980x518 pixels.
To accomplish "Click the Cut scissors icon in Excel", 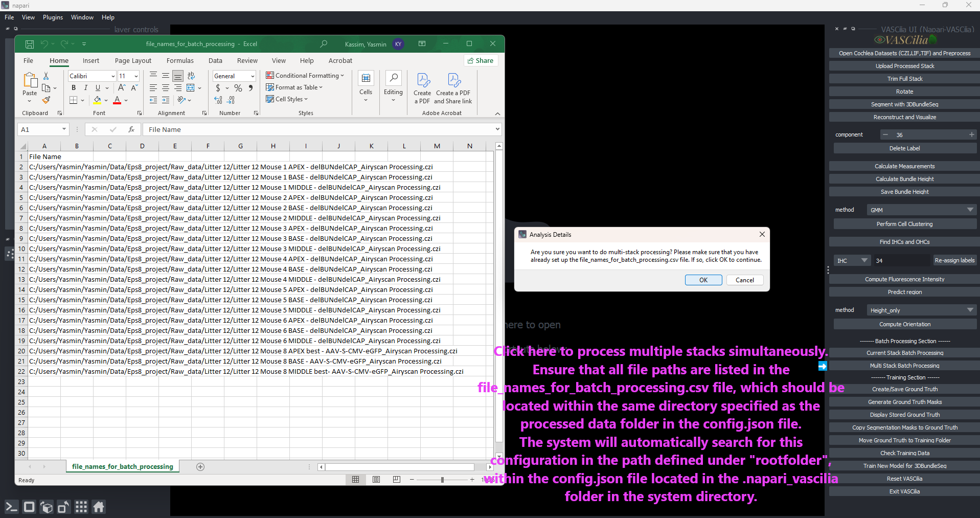I will (46, 76).
